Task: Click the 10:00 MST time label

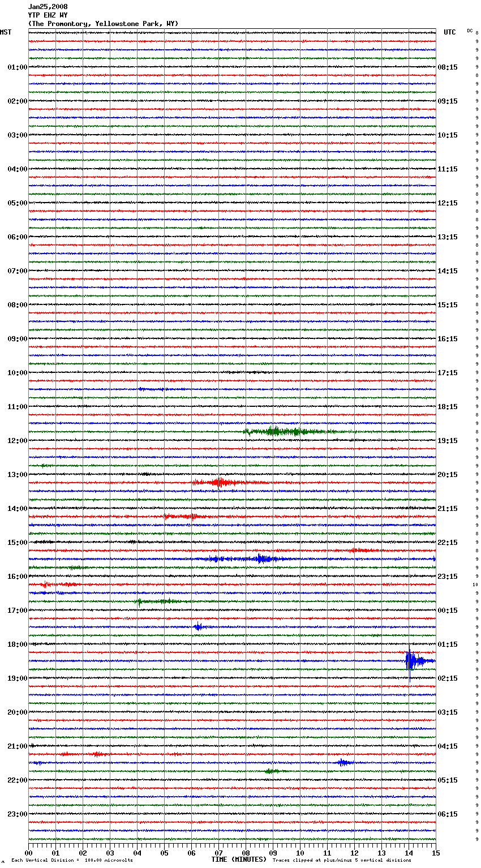Action: point(18,373)
